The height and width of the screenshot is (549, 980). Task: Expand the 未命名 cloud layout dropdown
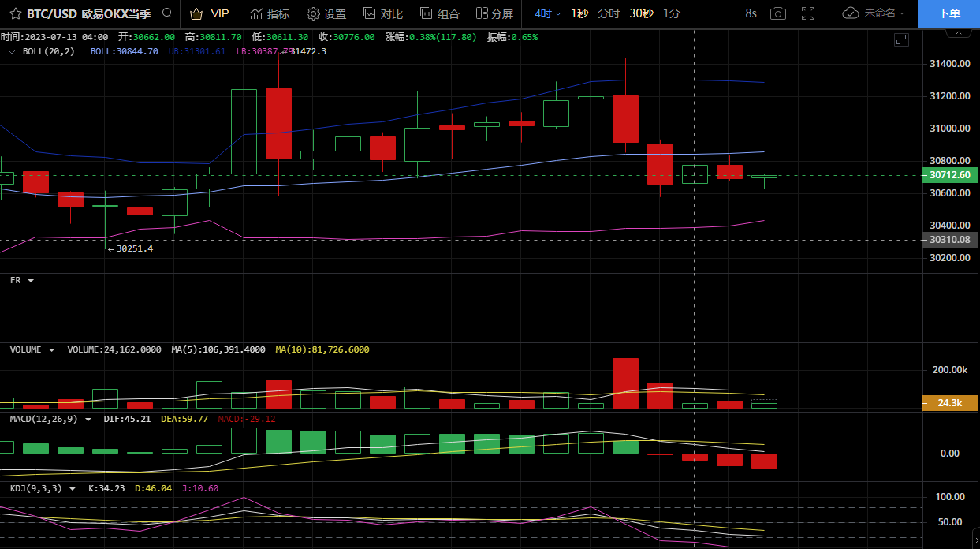click(874, 13)
